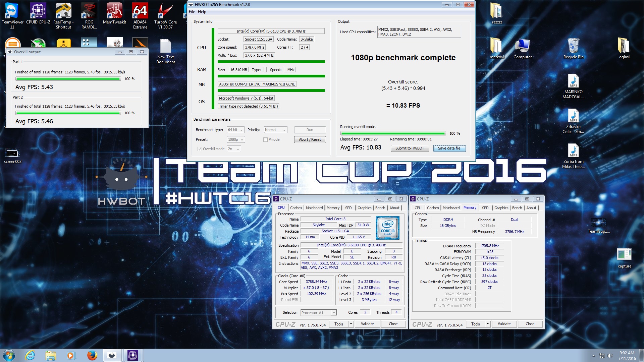Open Windows Media Player from the taskbar
This screenshot has width=644, height=362.
71,355
